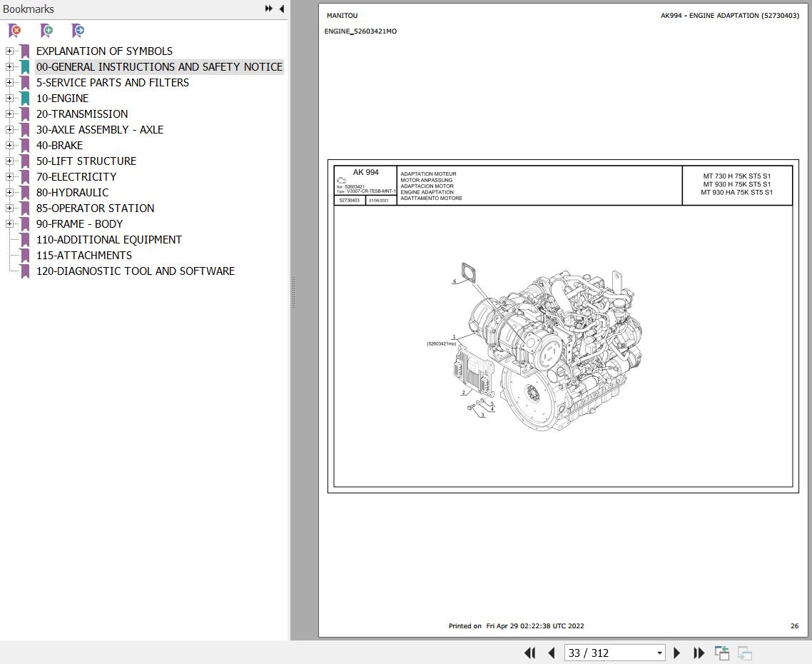This screenshot has height=664, width=812.
Task: Click the MT 930 HA 75K ST5 S1 text
Action: click(736, 192)
